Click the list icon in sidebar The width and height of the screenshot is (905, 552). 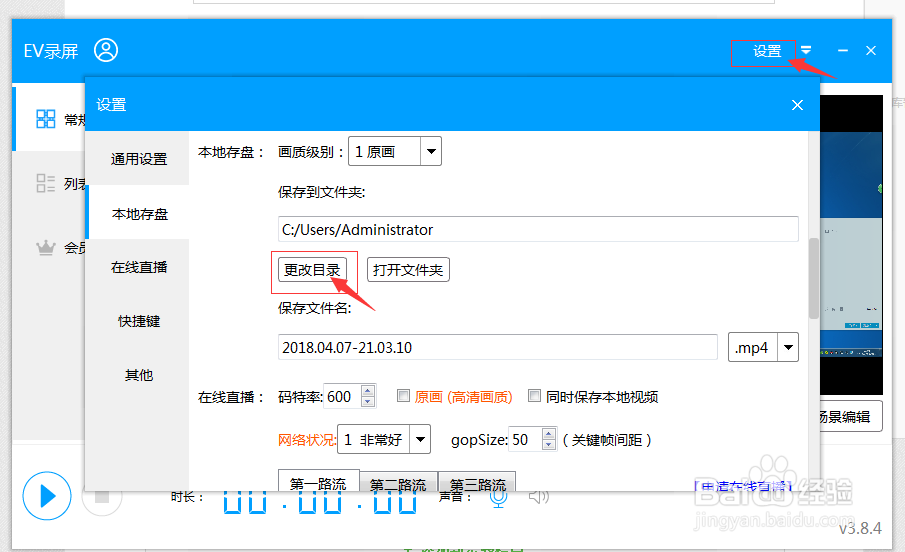click(x=46, y=183)
